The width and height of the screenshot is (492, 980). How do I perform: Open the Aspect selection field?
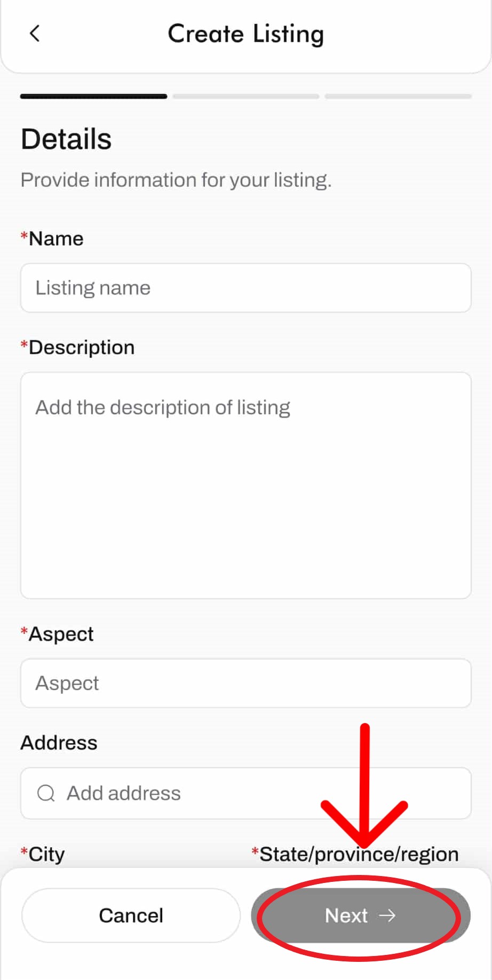pyautogui.click(x=245, y=683)
